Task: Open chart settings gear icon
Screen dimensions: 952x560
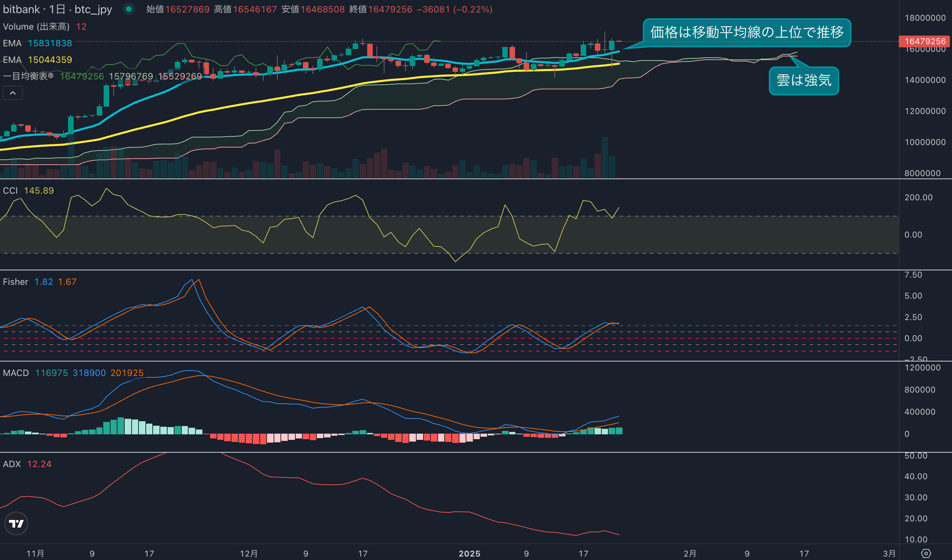Action: 926,553
